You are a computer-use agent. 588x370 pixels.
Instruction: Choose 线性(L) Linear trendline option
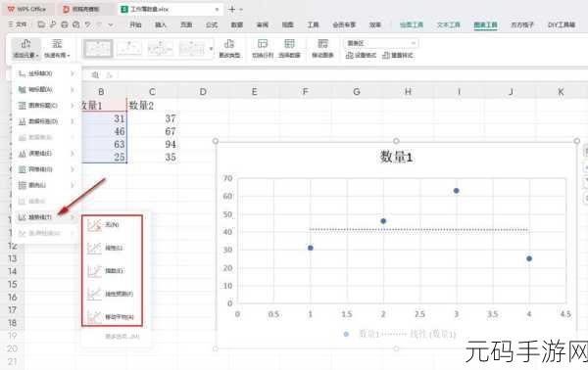[x=112, y=248]
